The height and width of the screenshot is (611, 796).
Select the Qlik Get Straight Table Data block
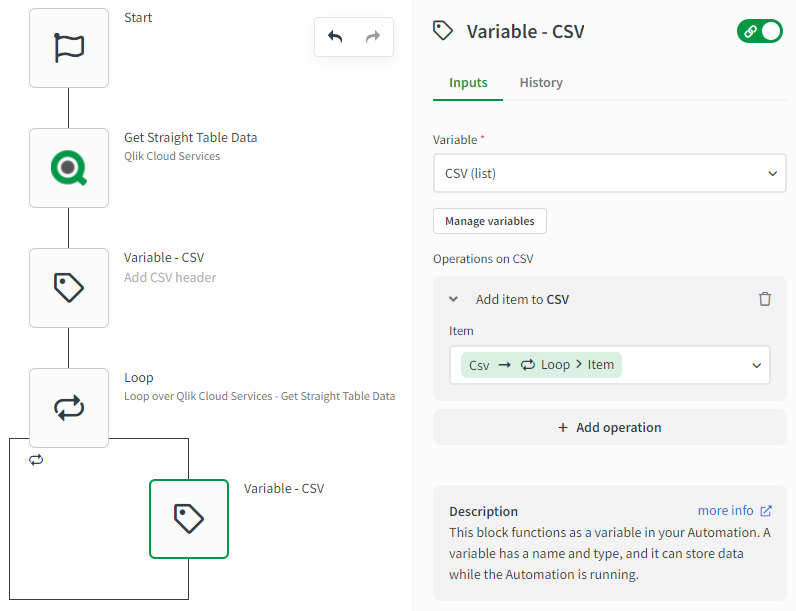(x=69, y=168)
